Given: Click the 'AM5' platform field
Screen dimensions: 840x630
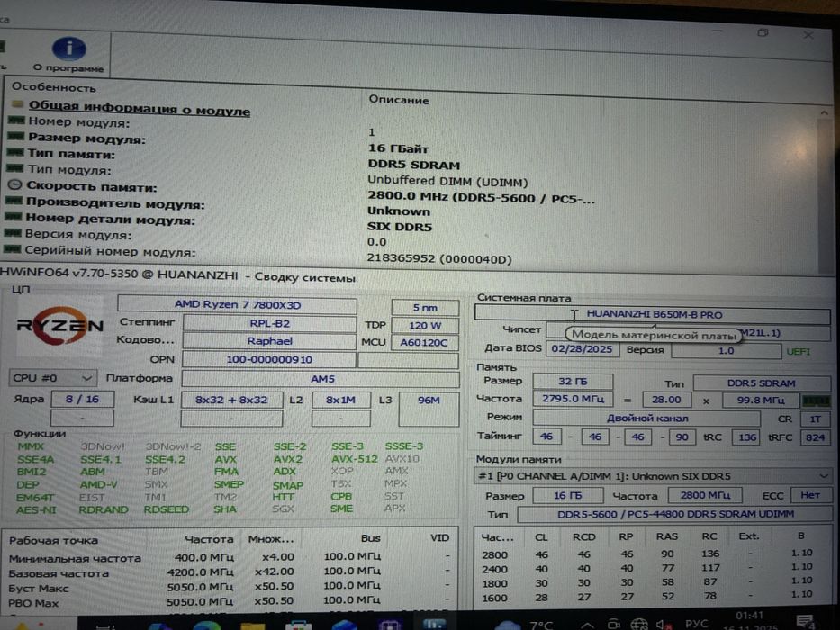Looking at the screenshot, I should [321, 379].
